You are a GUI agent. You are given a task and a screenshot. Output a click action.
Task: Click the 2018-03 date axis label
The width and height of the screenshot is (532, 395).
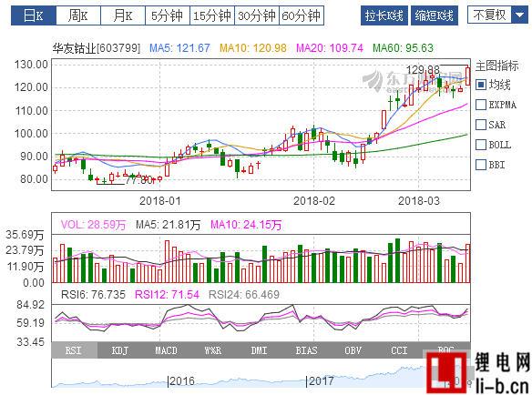419,201
